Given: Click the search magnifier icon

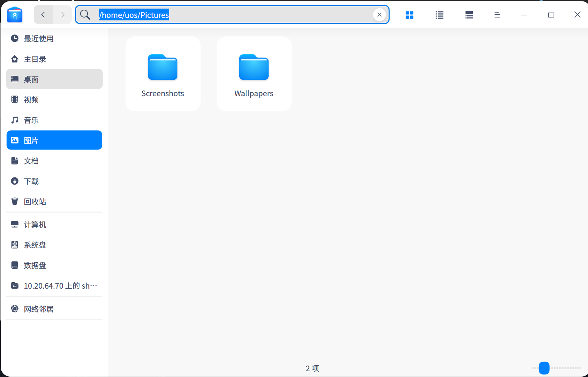Looking at the screenshot, I should [x=85, y=15].
